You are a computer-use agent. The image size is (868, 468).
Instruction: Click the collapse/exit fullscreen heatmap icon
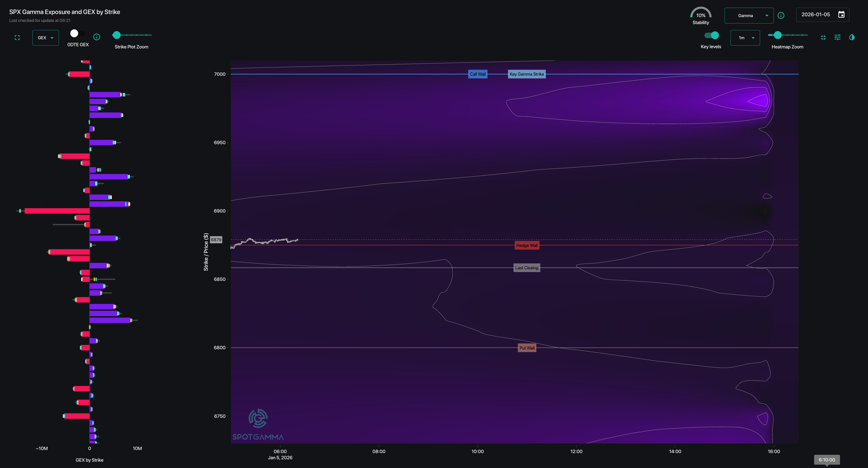coord(823,37)
